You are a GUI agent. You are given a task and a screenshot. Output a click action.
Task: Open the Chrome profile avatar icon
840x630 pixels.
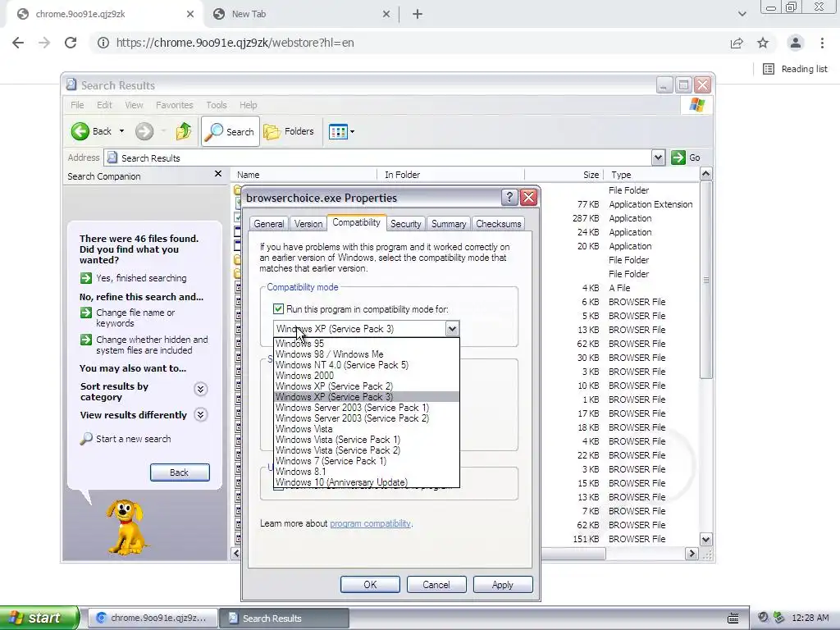tap(796, 43)
